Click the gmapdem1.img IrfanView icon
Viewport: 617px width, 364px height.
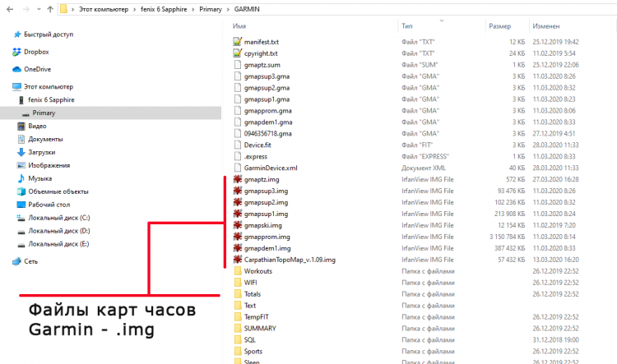237,248
